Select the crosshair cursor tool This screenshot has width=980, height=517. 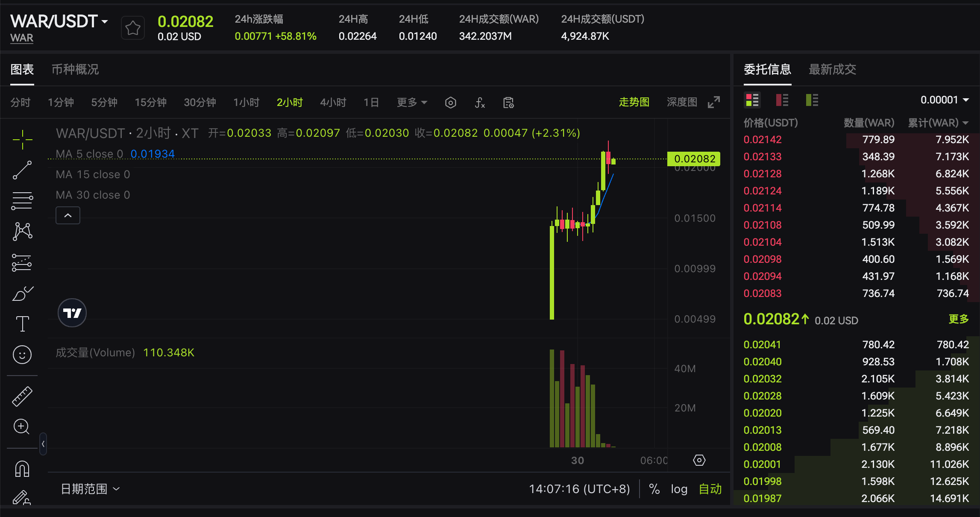click(x=22, y=139)
